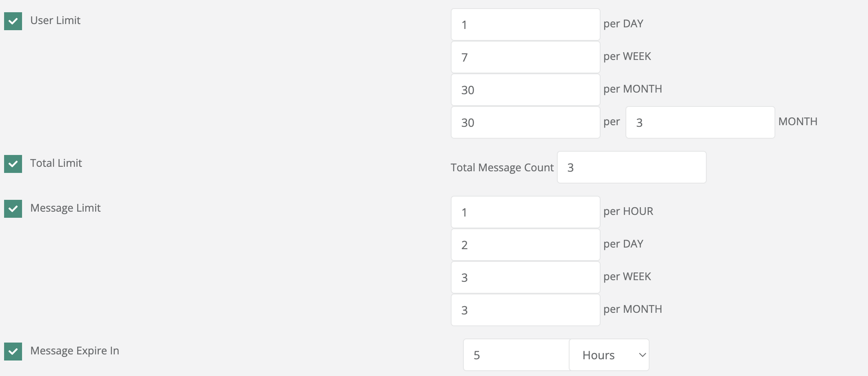
Task: Edit the number of months interval field
Action: [700, 123]
